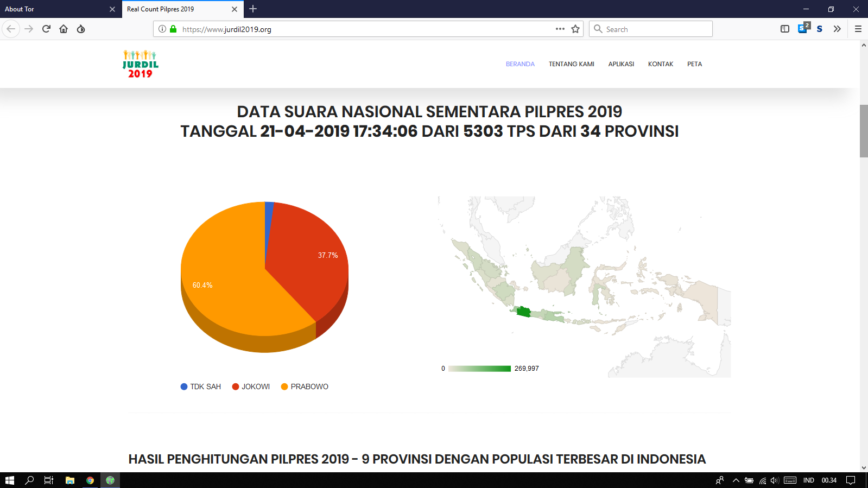Open Task View on taskbar
Image resolution: width=868 pixels, height=488 pixels.
(x=49, y=480)
